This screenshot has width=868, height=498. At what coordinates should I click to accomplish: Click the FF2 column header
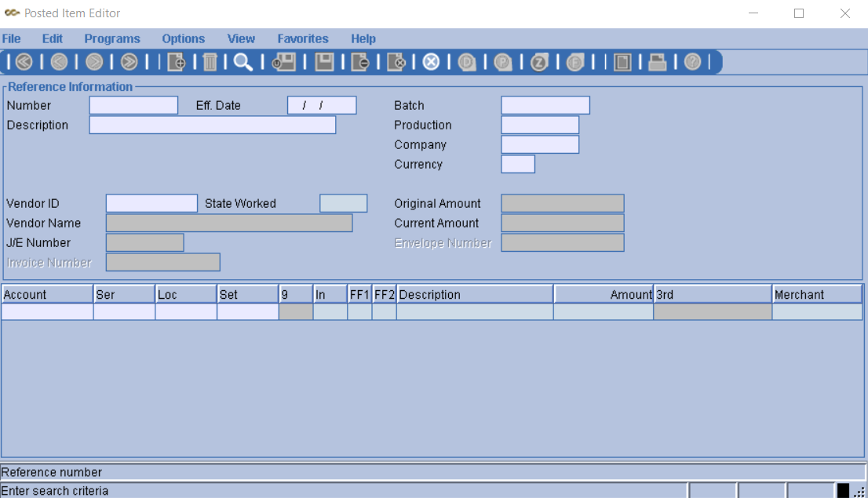(385, 294)
